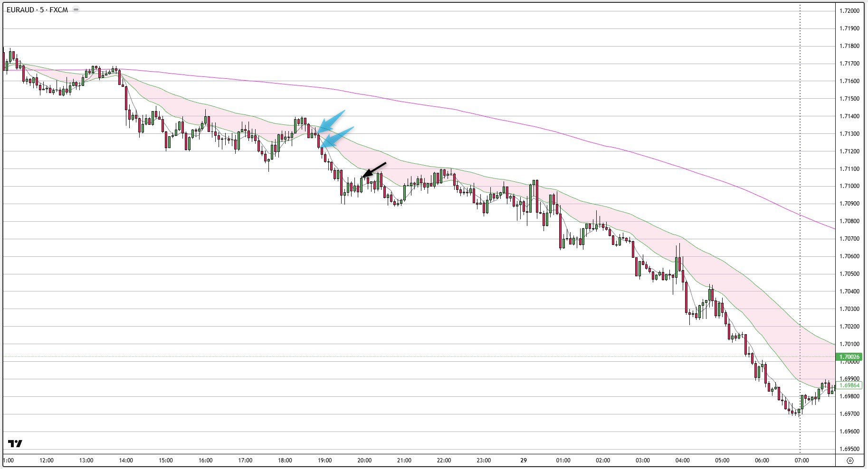Click the 29 date label on time axis
This screenshot has height=469, width=868.
[524, 459]
